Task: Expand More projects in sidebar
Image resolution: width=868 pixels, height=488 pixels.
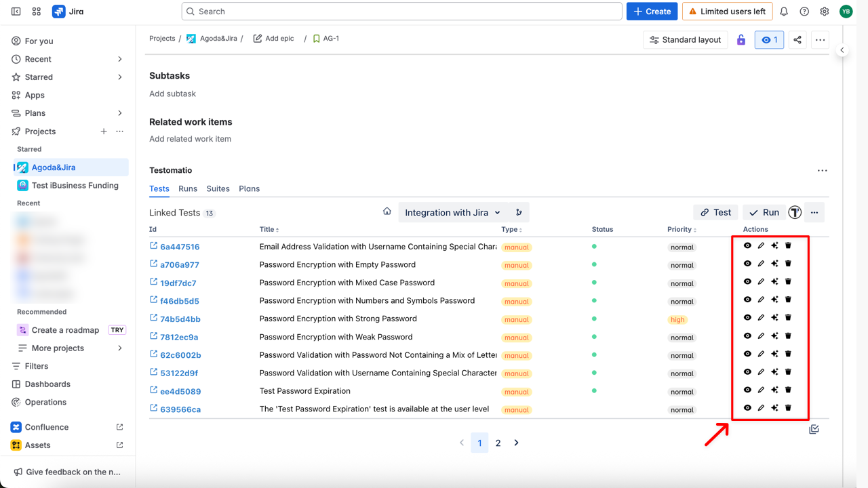Action: click(x=120, y=348)
